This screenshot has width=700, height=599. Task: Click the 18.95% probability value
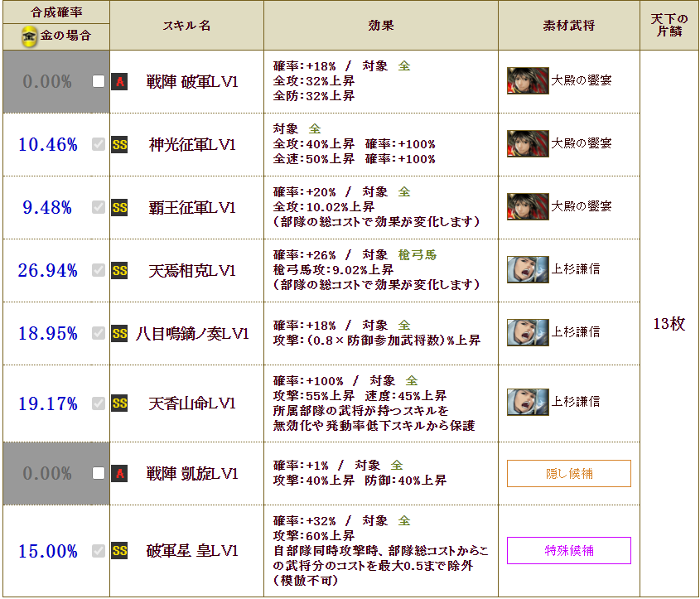[47, 333]
